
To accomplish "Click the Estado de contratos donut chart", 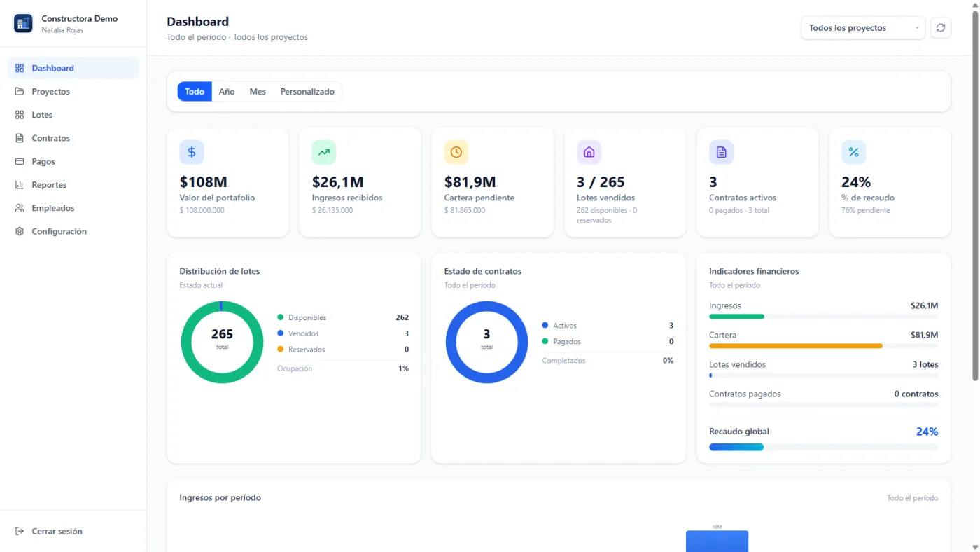I will tap(486, 342).
